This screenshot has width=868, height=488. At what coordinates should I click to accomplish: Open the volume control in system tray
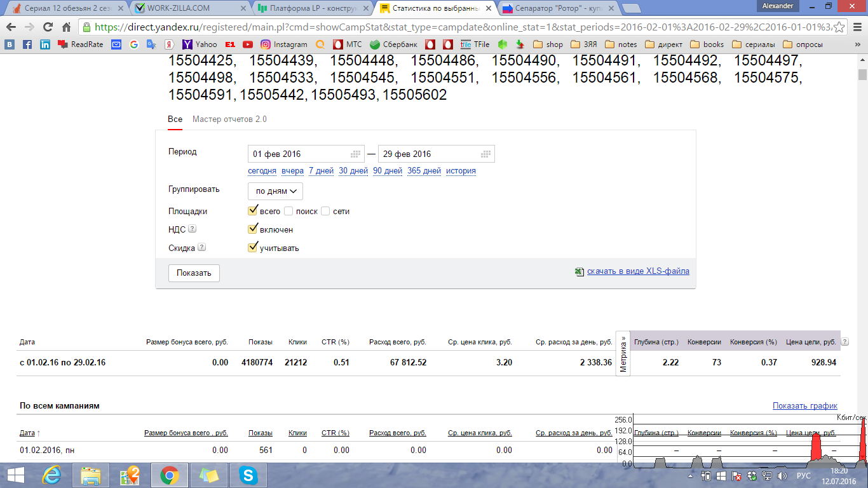(782, 475)
